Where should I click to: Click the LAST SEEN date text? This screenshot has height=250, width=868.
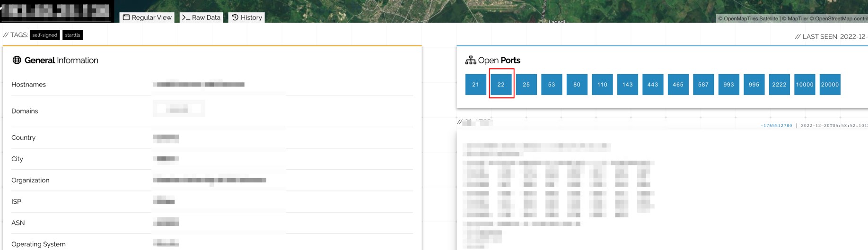[831, 36]
